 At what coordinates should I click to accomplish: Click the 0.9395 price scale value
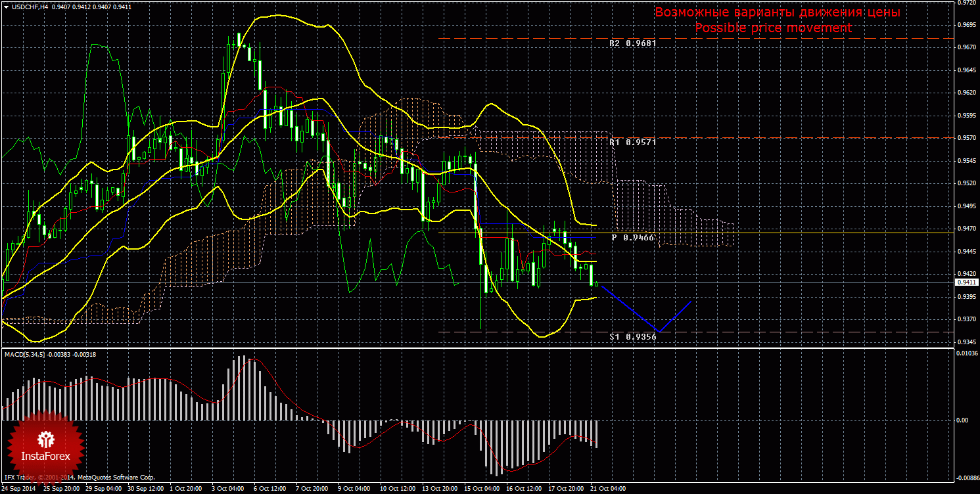click(x=966, y=297)
